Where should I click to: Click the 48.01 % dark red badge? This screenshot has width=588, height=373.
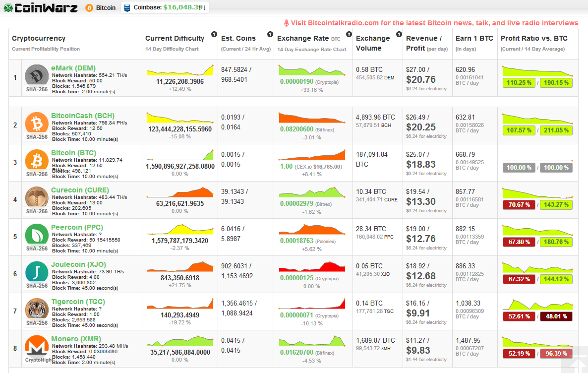[x=556, y=316]
